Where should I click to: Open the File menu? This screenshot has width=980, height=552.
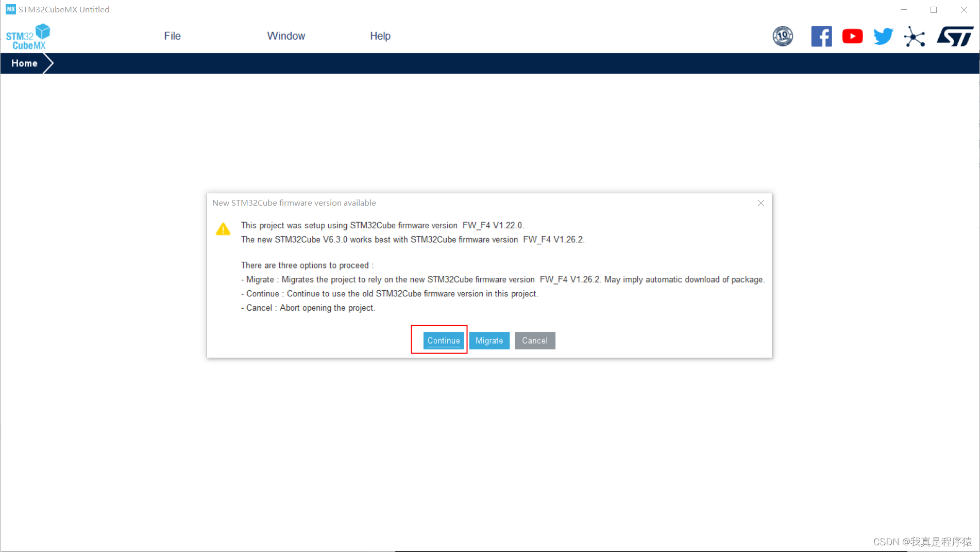pos(172,36)
